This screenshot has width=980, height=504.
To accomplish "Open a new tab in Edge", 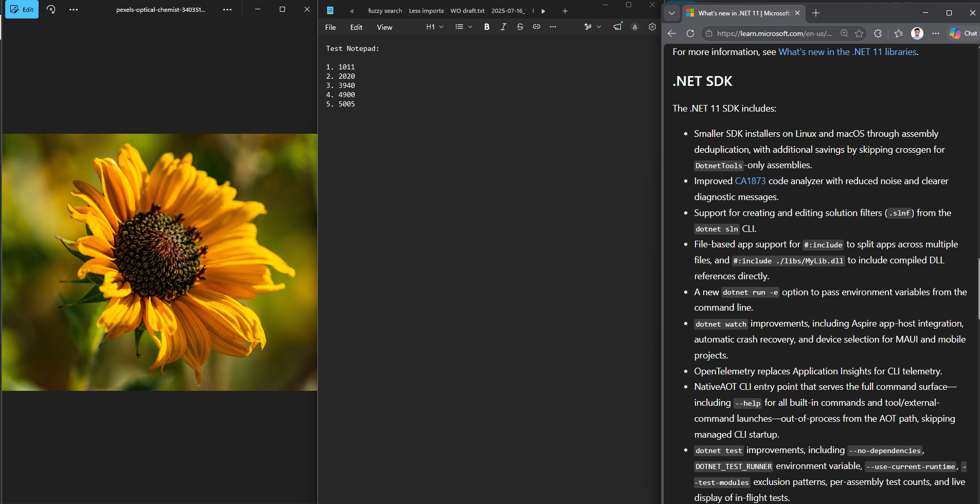I will 816,13.
